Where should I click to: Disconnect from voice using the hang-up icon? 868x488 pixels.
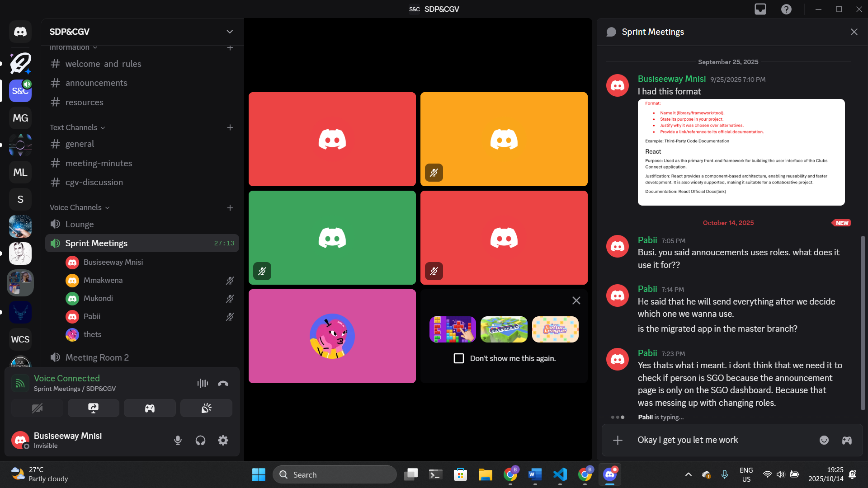(x=223, y=384)
